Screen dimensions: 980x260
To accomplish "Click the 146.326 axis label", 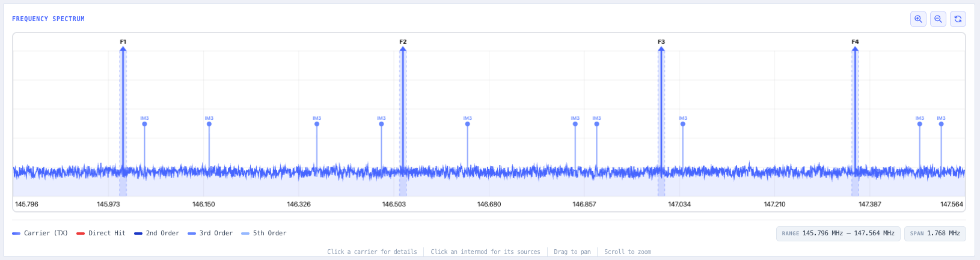I will (299, 205).
